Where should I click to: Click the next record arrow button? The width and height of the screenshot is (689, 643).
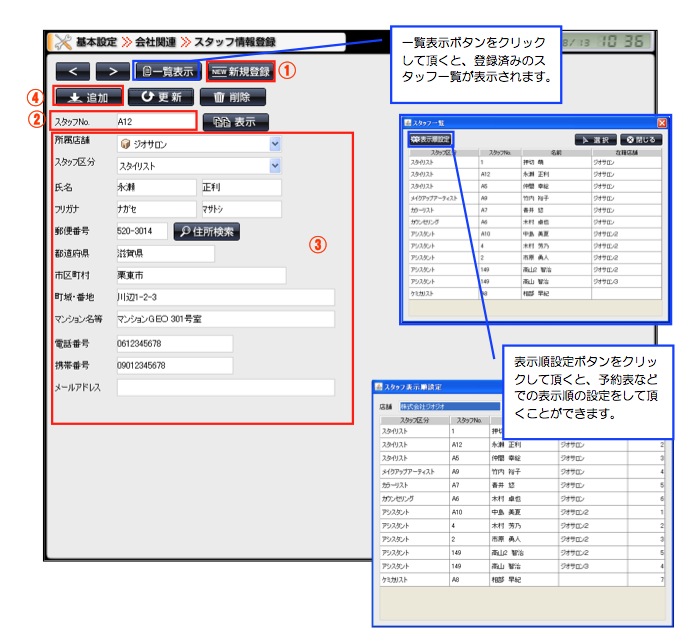coord(111,71)
